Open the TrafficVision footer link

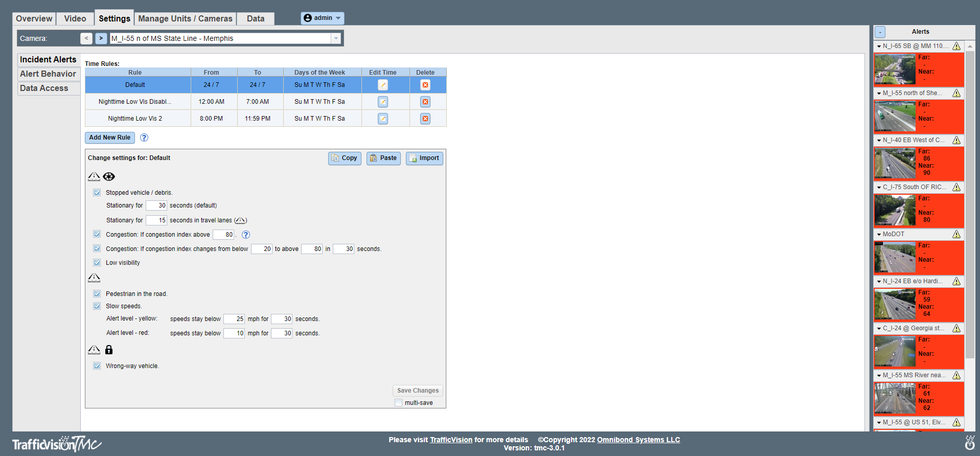pyautogui.click(x=451, y=440)
